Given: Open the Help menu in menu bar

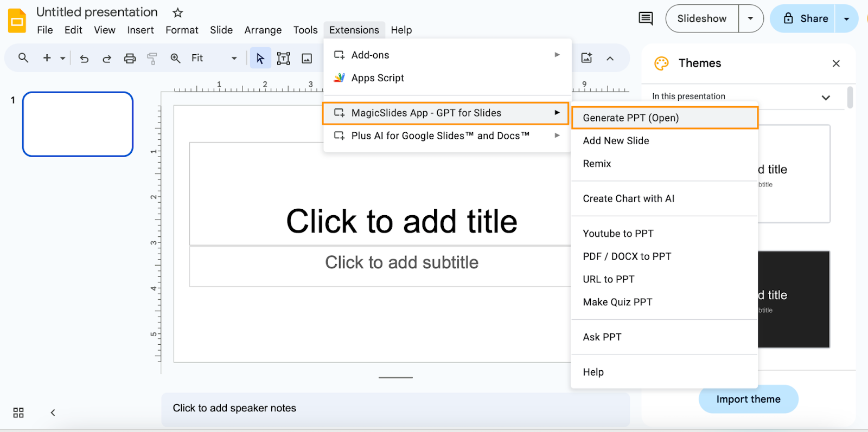Looking at the screenshot, I should coord(401,30).
